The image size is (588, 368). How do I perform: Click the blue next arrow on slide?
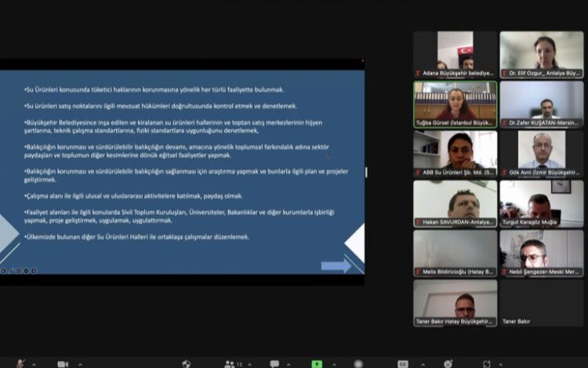(x=336, y=265)
